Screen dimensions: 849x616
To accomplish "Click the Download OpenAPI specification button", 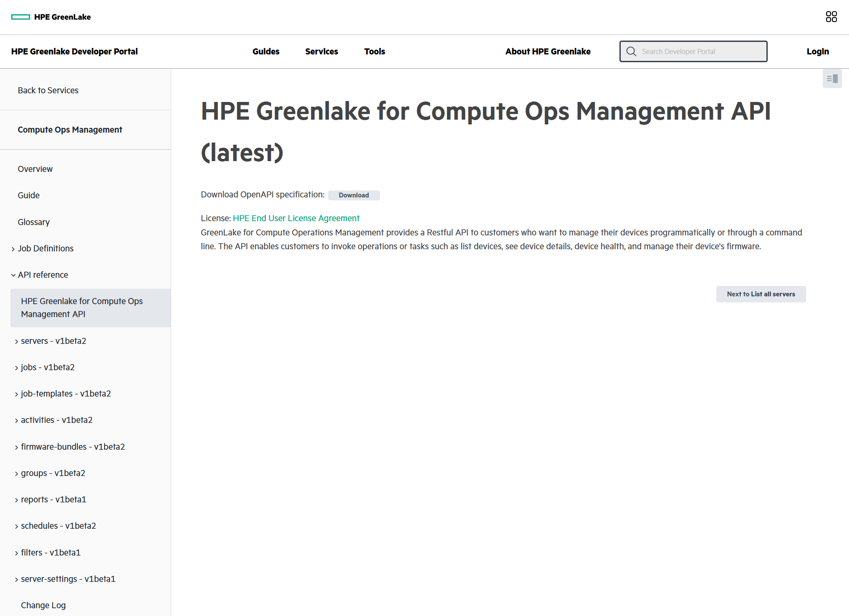I will [x=354, y=195].
